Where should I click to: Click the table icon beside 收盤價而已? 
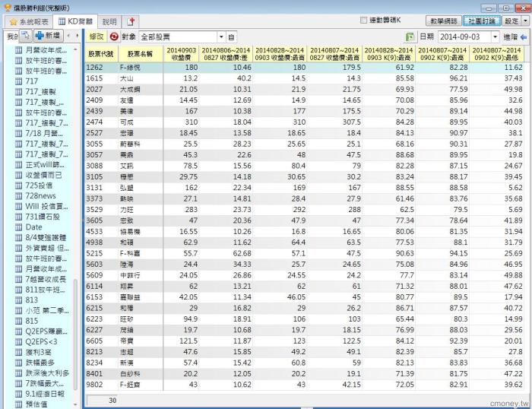(19, 175)
